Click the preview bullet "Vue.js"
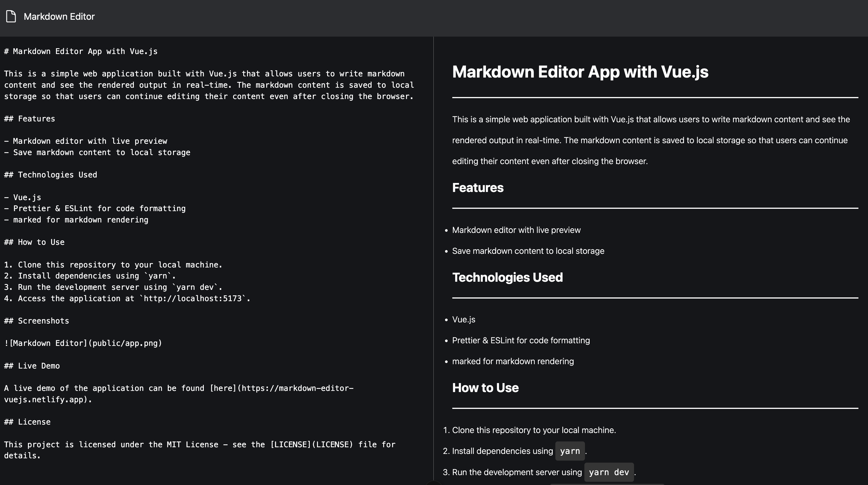The height and width of the screenshot is (485, 868). [464, 319]
